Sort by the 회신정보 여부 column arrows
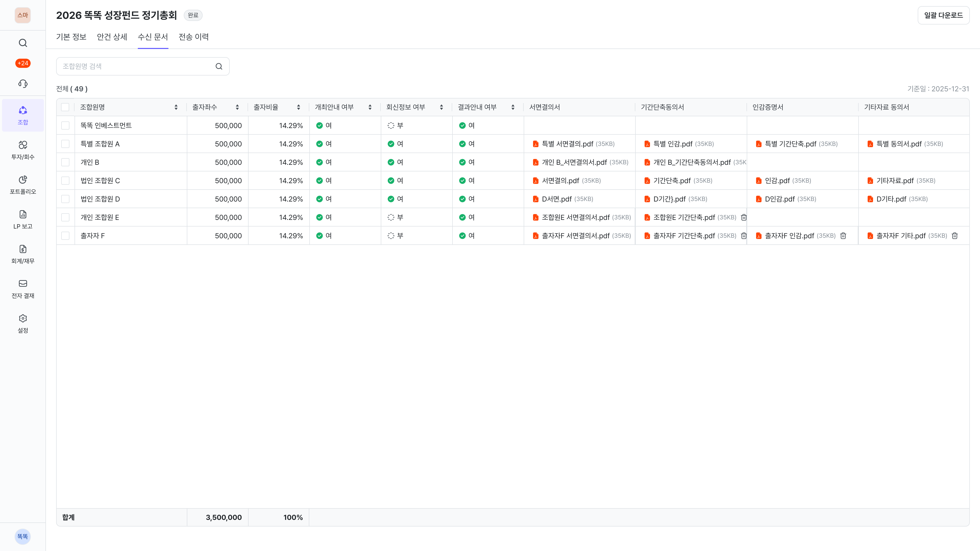 click(441, 107)
